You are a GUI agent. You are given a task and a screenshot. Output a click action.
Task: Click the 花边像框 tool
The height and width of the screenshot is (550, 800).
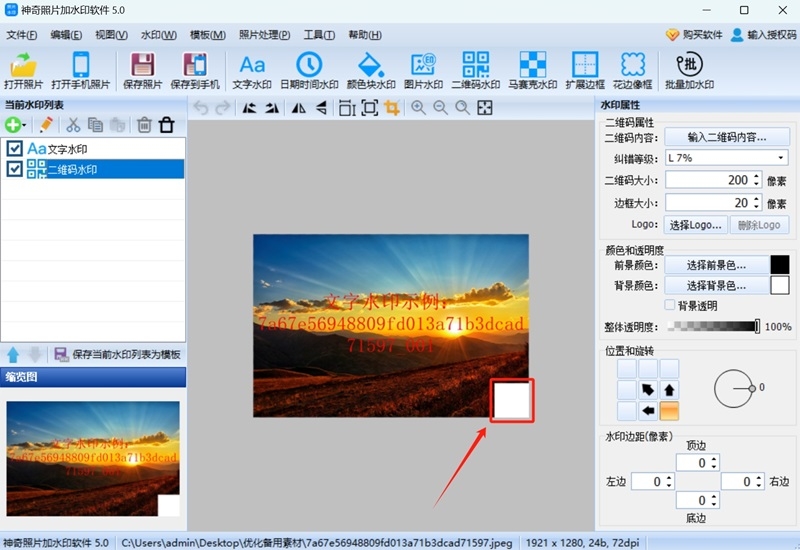coord(633,71)
